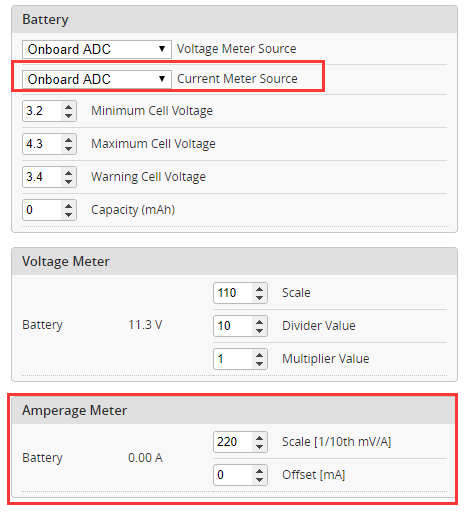
Task: Decrease Warning Cell Voltage with down arrow
Action: click(x=69, y=182)
